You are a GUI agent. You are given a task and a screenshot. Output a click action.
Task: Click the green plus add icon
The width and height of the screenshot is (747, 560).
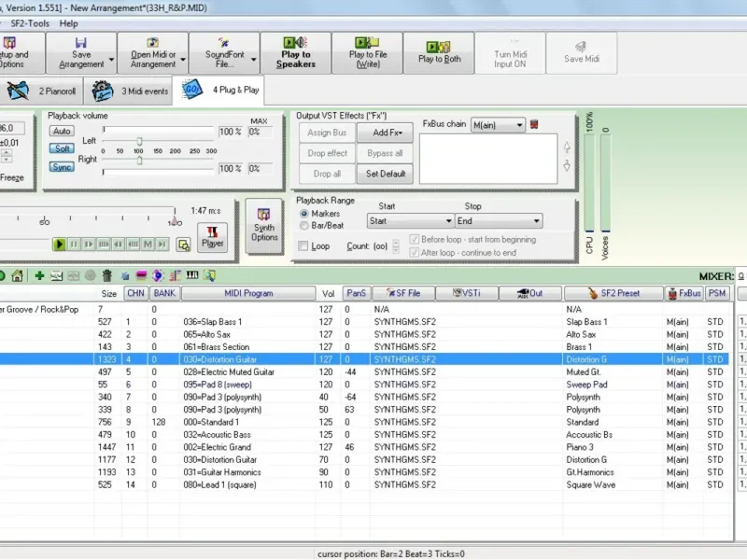(39, 275)
